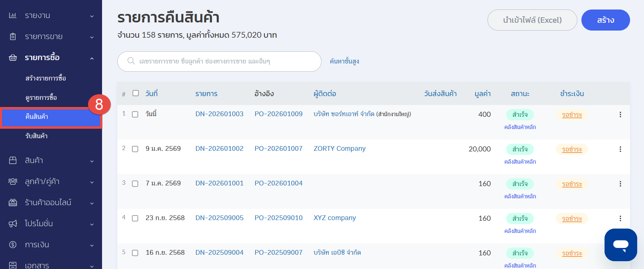Expand the ร้านค้าออนไลน์ menu chevron
Viewport: 644px width, 269px height.
point(92,203)
